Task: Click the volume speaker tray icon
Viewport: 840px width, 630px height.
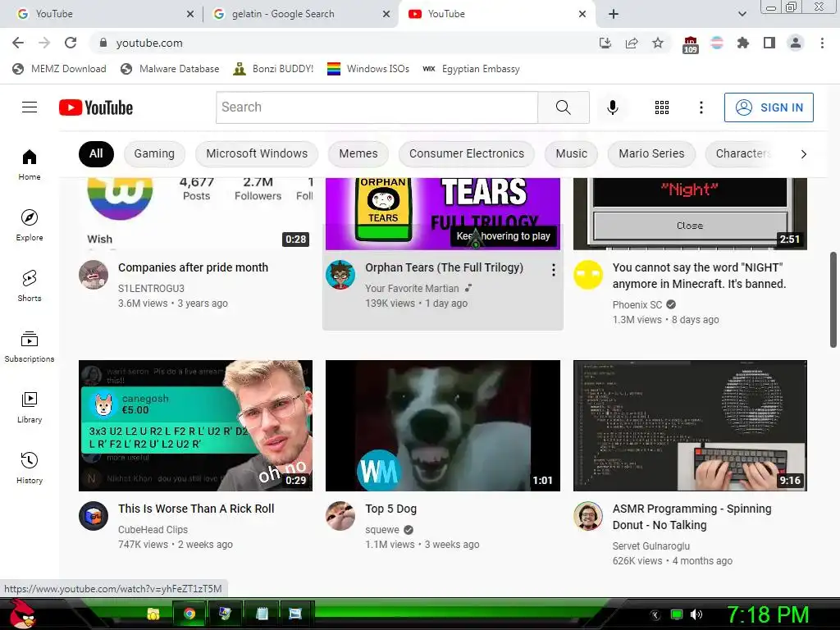Action: point(696,614)
